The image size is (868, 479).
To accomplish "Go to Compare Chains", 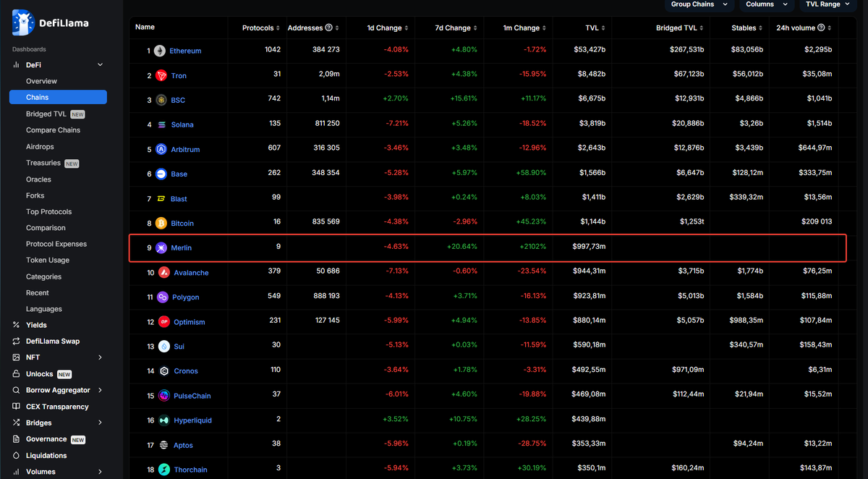I will tap(53, 130).
